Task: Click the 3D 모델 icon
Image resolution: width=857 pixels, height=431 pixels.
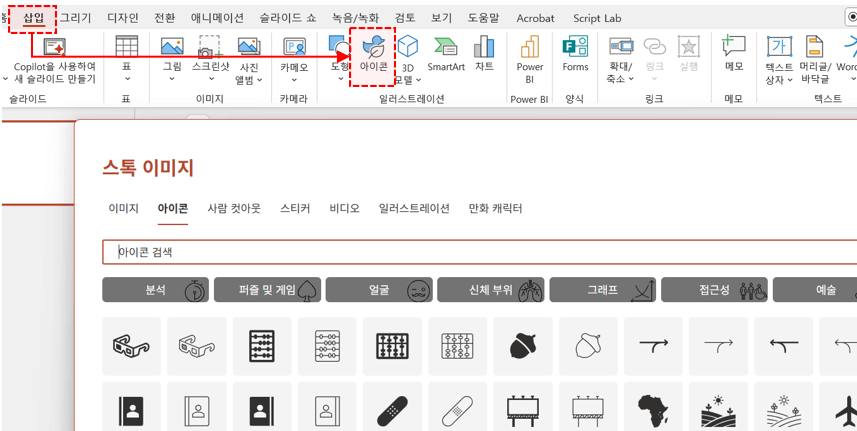Action: [408, 46]
